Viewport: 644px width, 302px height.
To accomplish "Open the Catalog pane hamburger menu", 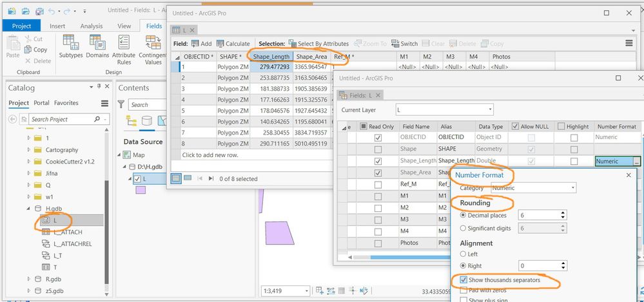I will coord(104,104).
